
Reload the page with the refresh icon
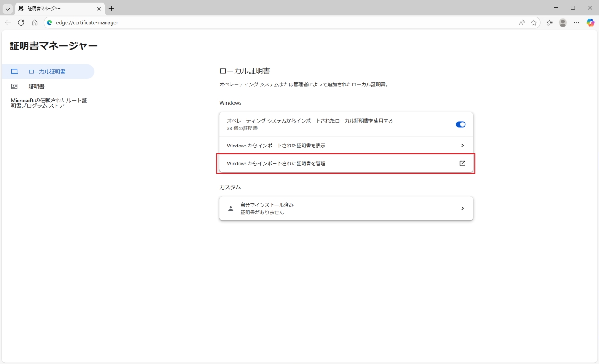click(21, 22)
